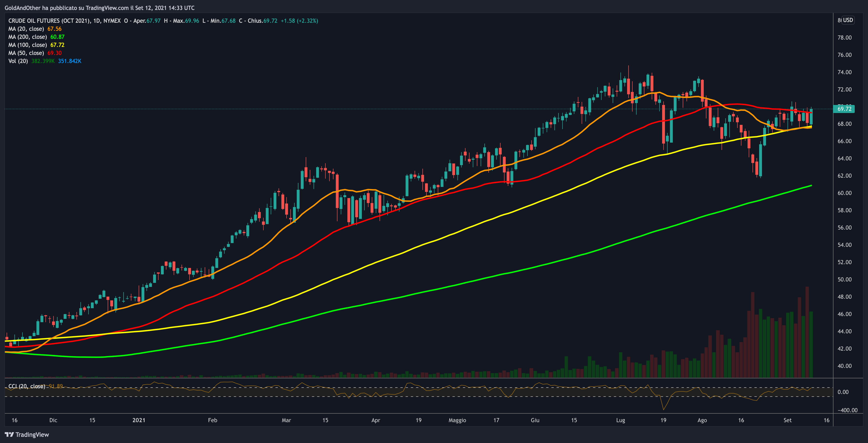
Task: Click the Set time axis label
Action: pyautogui.click(x=788, y=420)
